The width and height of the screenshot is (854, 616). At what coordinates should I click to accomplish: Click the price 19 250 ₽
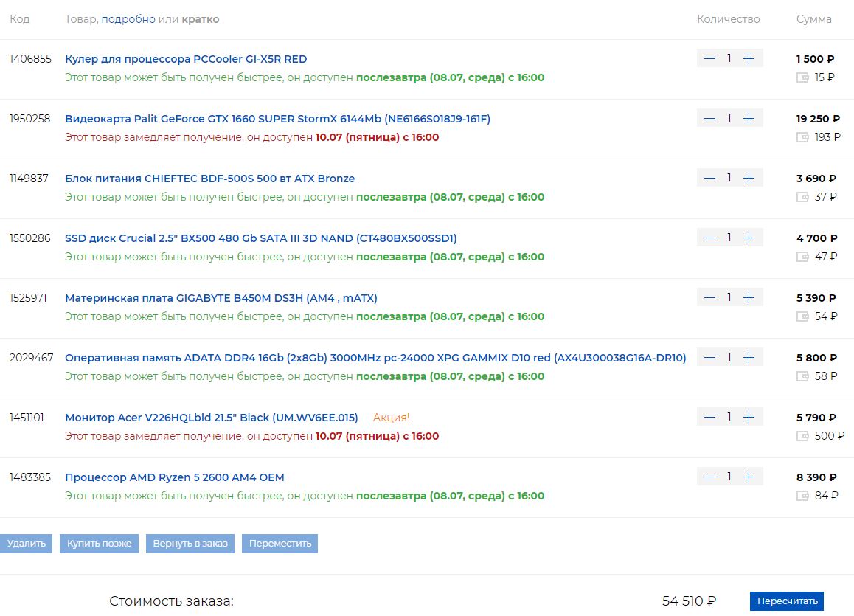tap(818, 119)
